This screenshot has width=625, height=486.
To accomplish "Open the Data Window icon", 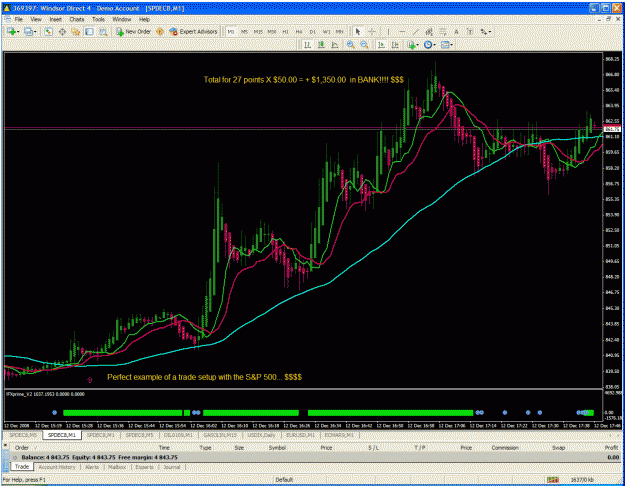I will 62,31.
